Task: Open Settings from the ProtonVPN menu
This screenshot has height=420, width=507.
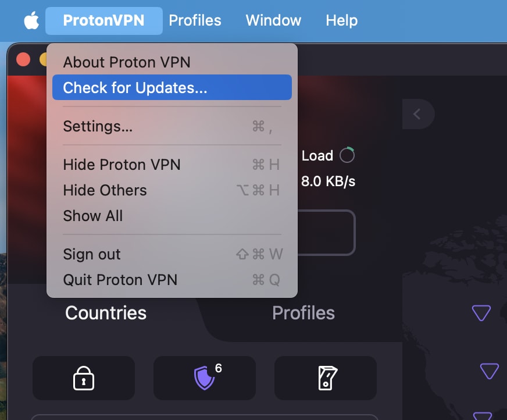Action: pos(172,126)
